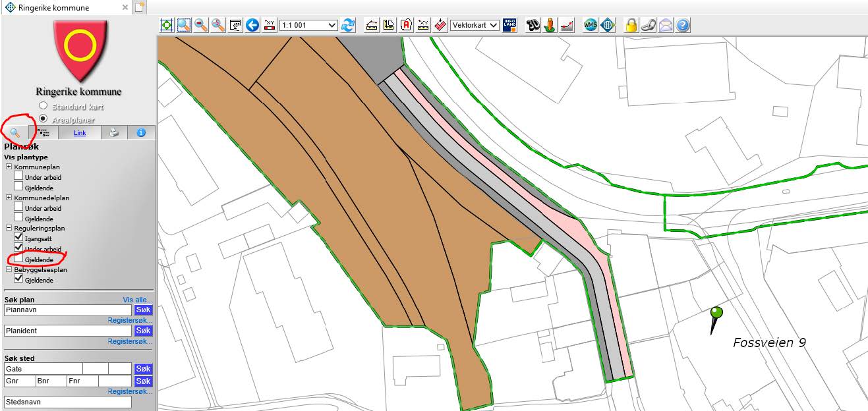
Task: Uncheck Reguleringsplan Under arbeid checkbox
Action: click(18, 248)
